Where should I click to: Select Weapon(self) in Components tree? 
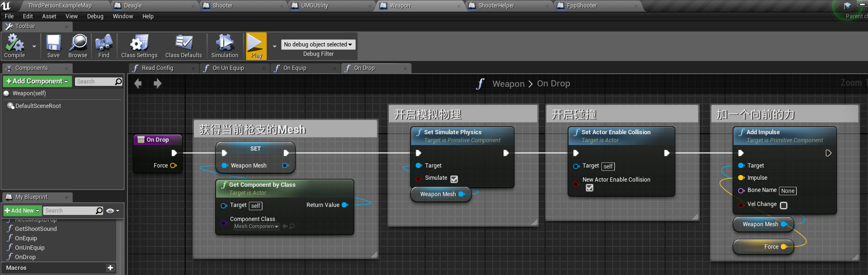pyautogui.click(x=29, y=93)
